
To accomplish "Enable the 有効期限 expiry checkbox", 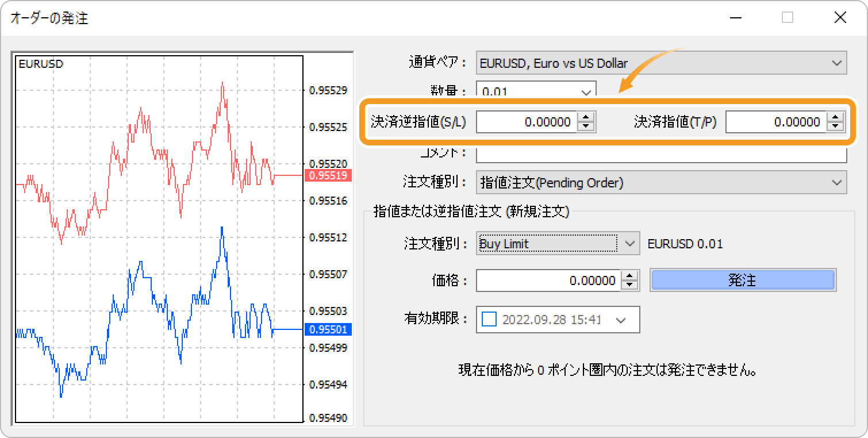I will click(x=489, y=319).
